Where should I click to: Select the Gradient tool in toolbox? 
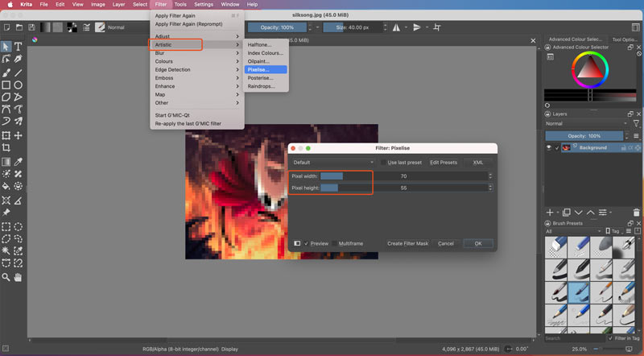[6, 162]
